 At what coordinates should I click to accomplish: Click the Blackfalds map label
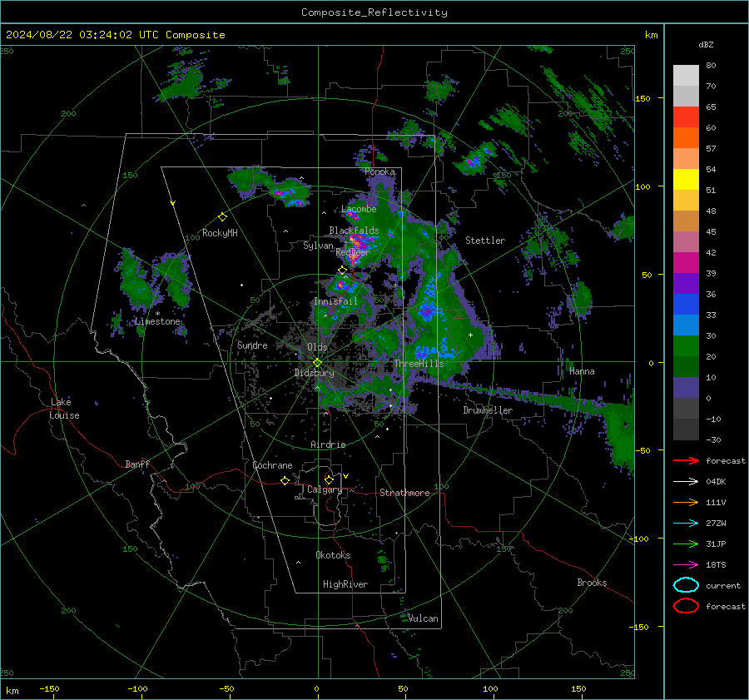click(x=354, y=231)
